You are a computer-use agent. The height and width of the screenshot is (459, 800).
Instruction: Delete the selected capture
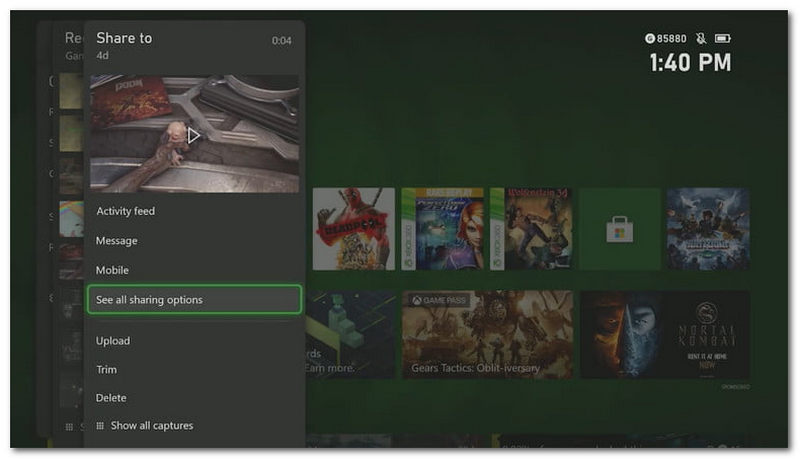click(111, 398)
